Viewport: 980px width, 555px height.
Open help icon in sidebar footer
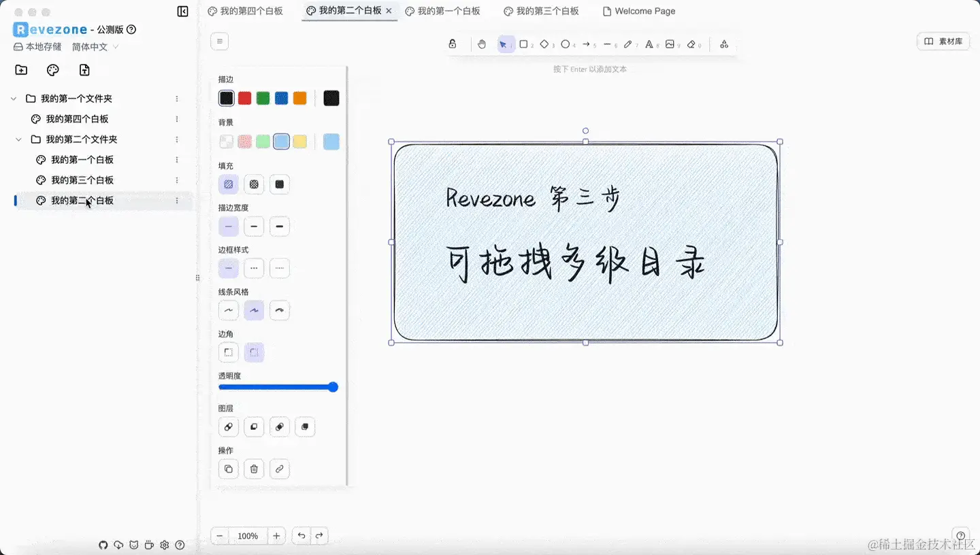180,545
